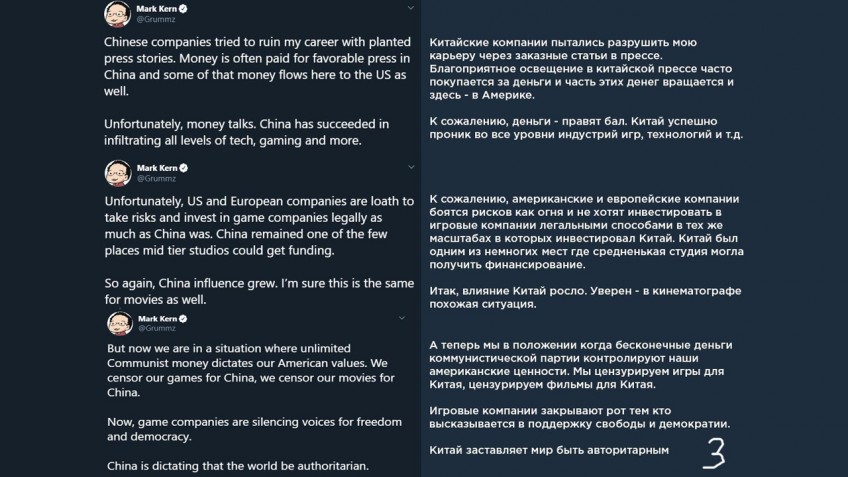Click Mark Kern's avatar on first tweet
Viewport: 848px width, 477px height.
point(117,14)
